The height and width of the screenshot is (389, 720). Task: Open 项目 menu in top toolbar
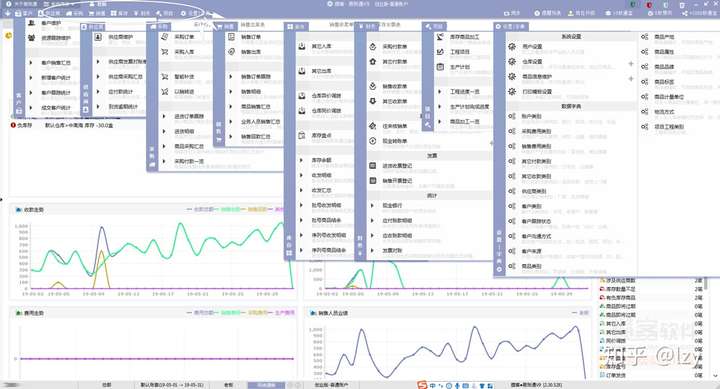[165, 13]
